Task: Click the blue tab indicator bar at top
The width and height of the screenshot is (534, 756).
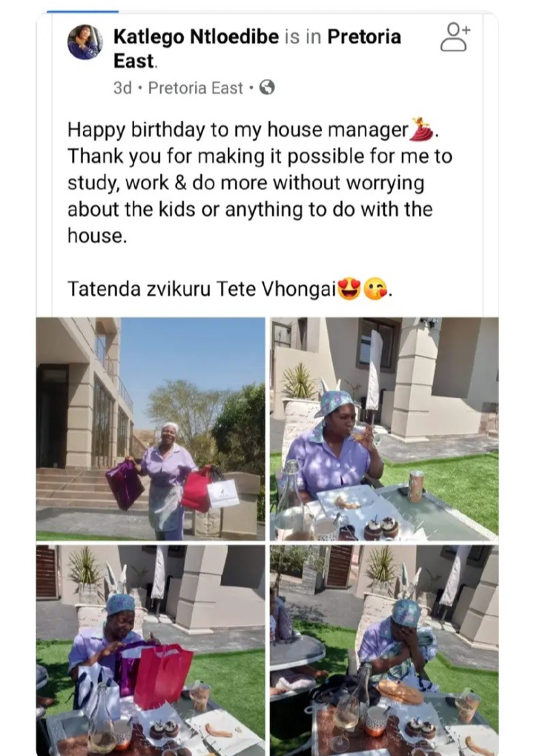Action: point(82,11)
